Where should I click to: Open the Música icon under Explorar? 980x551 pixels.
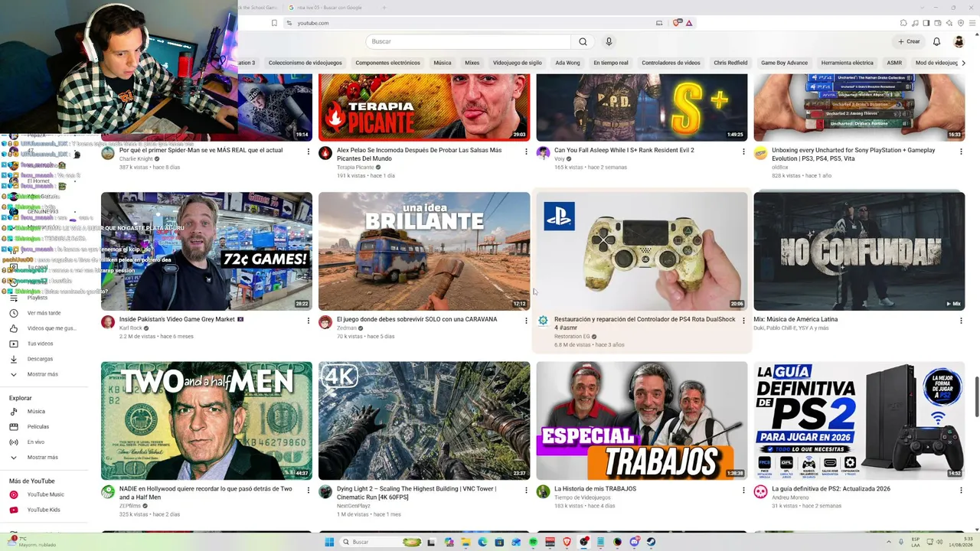13,412
